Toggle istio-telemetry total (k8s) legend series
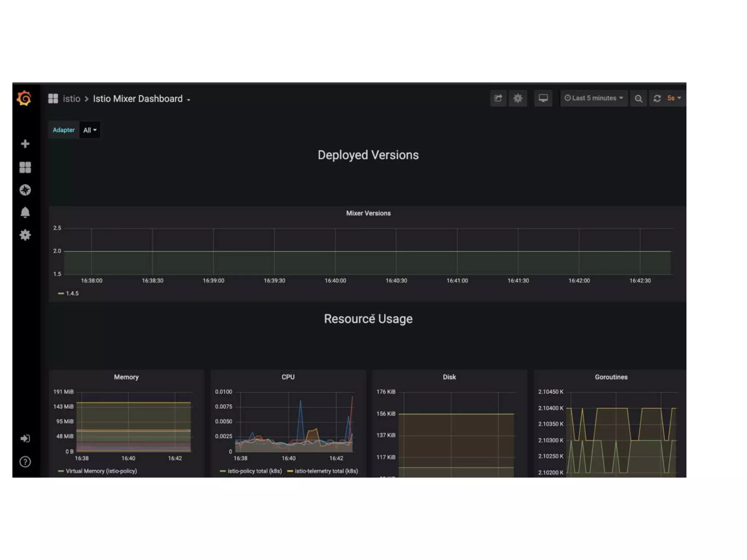747x560 pixels. (x=326, y=471)
